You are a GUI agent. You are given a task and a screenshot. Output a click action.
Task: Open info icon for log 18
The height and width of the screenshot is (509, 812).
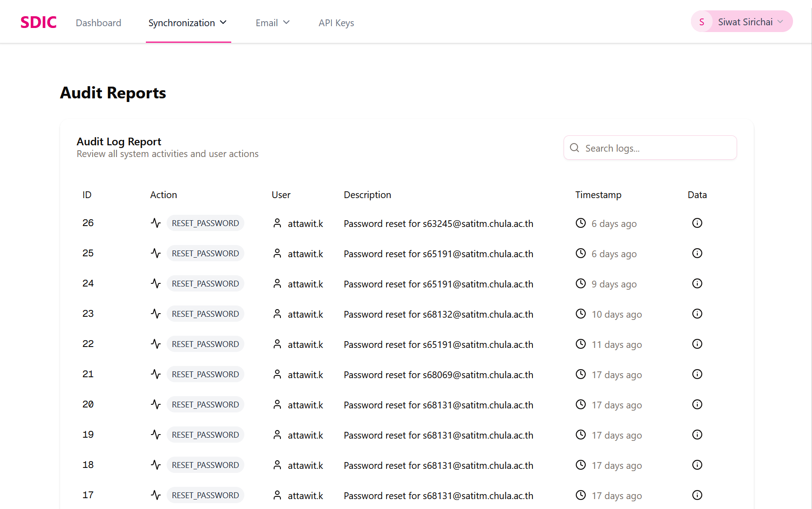pos(697,465)
